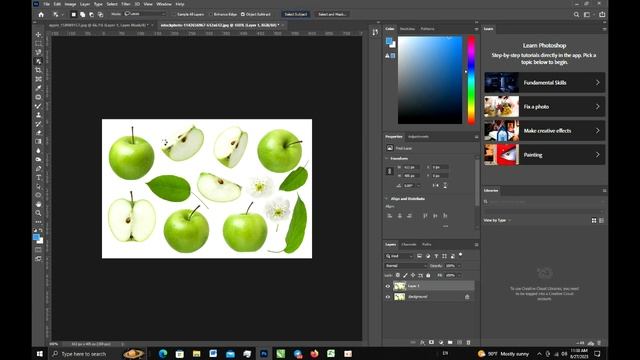Open the Edit Toolbar three-dots button
The image size is (640, 360).
(38, 222)
